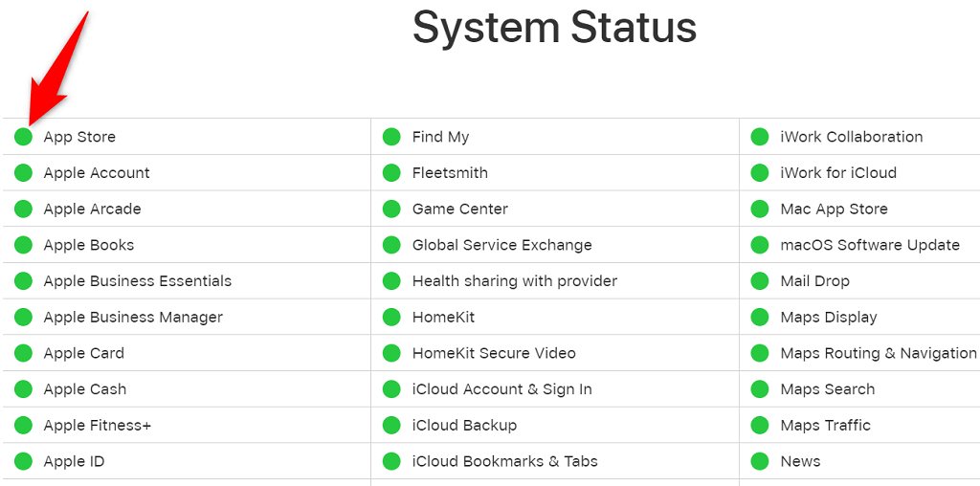Click the green status dot beside Apple Card

pyautogui.click(x=23, y=353)
